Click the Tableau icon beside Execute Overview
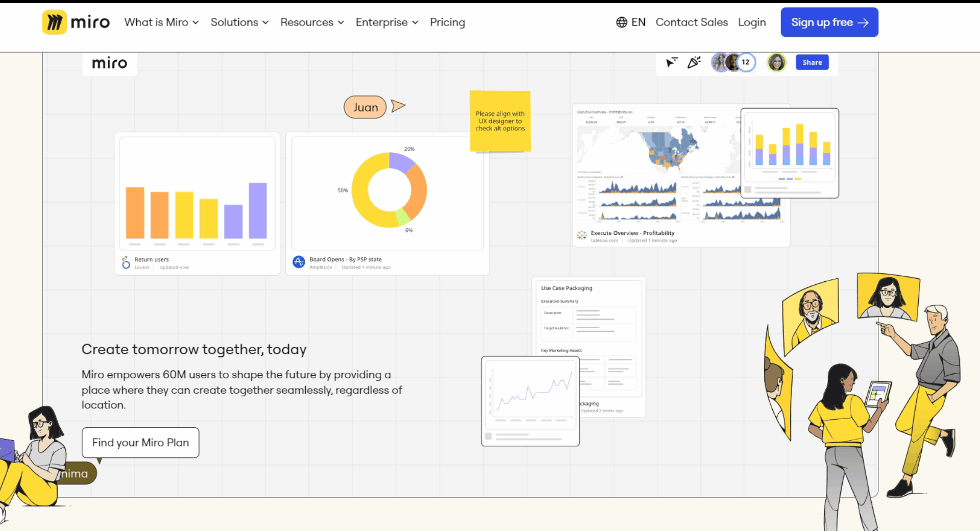This screenshot has height=531, width=980. click(582, 235)
